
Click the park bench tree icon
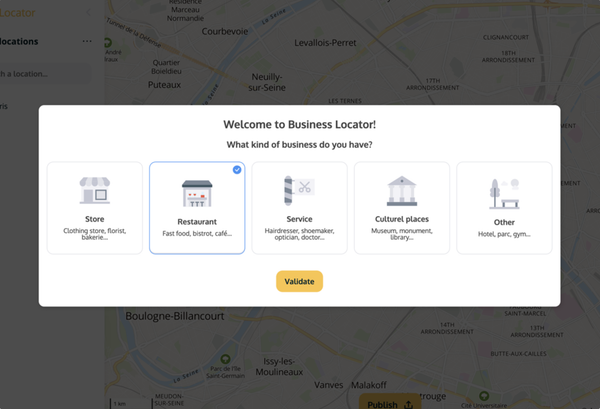pos(504,194)
